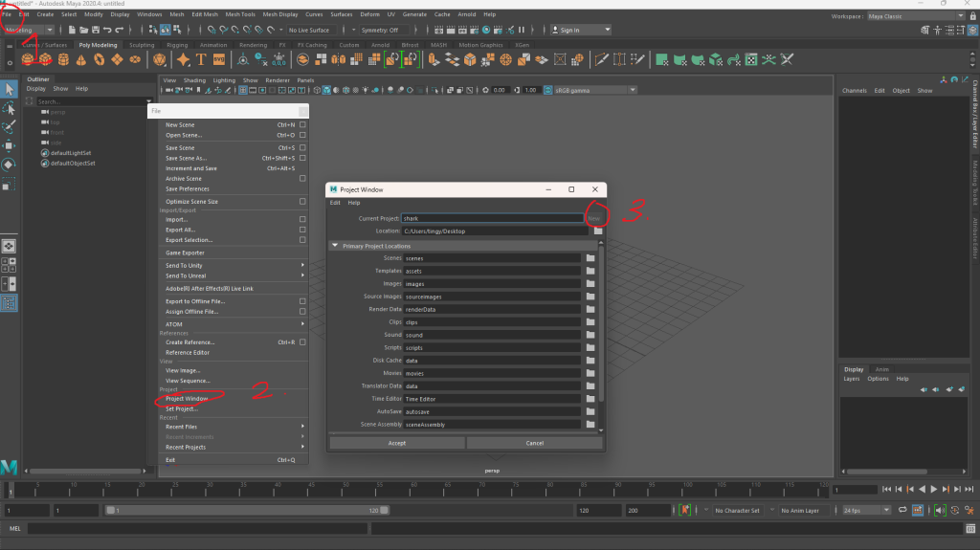
Task: Open the Import option box
Action: coord(302,219)
